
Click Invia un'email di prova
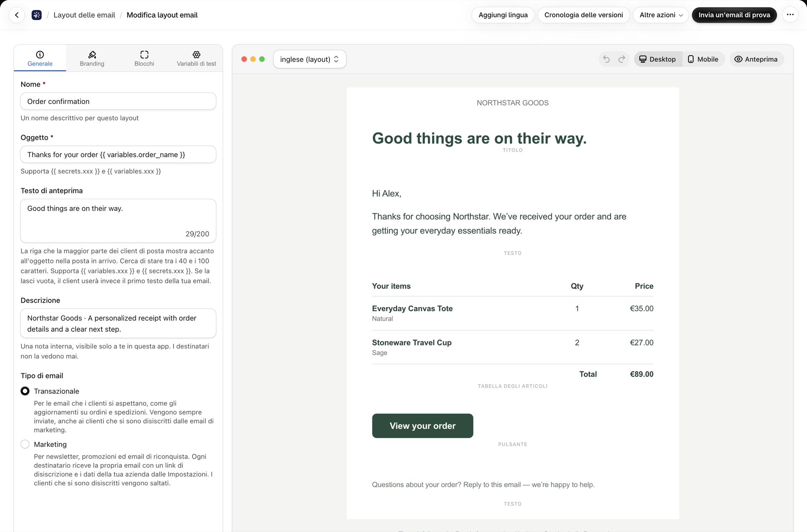(734, 15)
